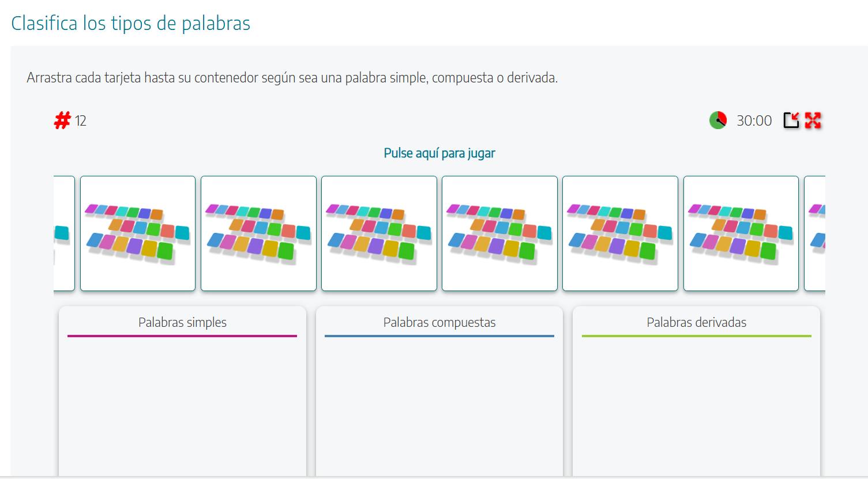
Task: Click the 'Palabras simples' container header
Action: click(x=182, y=322)
